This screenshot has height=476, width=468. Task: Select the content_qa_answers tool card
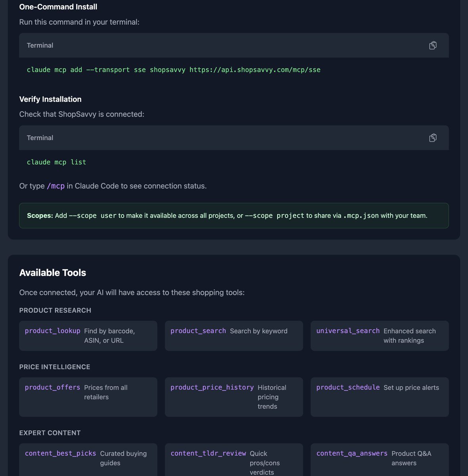click(x=380, y=460)
